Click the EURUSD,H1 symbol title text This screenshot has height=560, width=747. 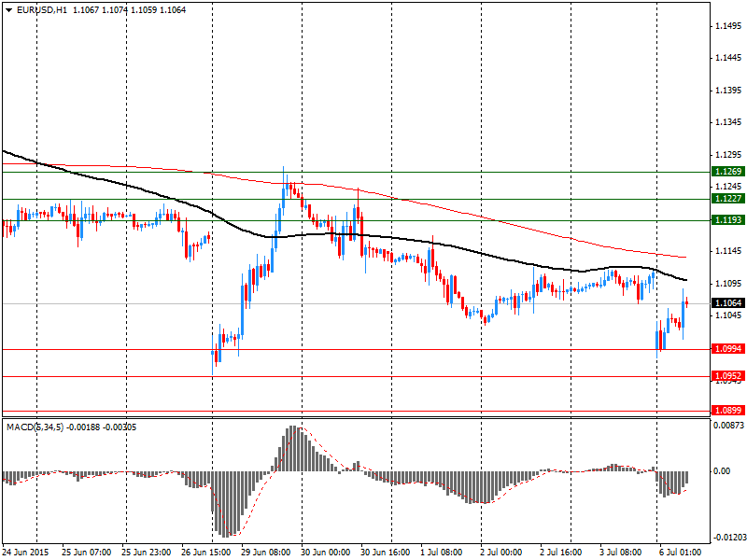41,10
